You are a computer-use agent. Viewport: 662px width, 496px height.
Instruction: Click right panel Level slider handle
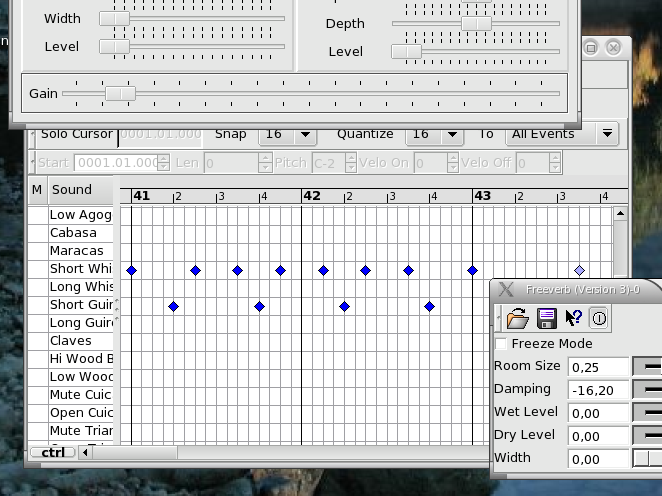[x=407, y=51]
